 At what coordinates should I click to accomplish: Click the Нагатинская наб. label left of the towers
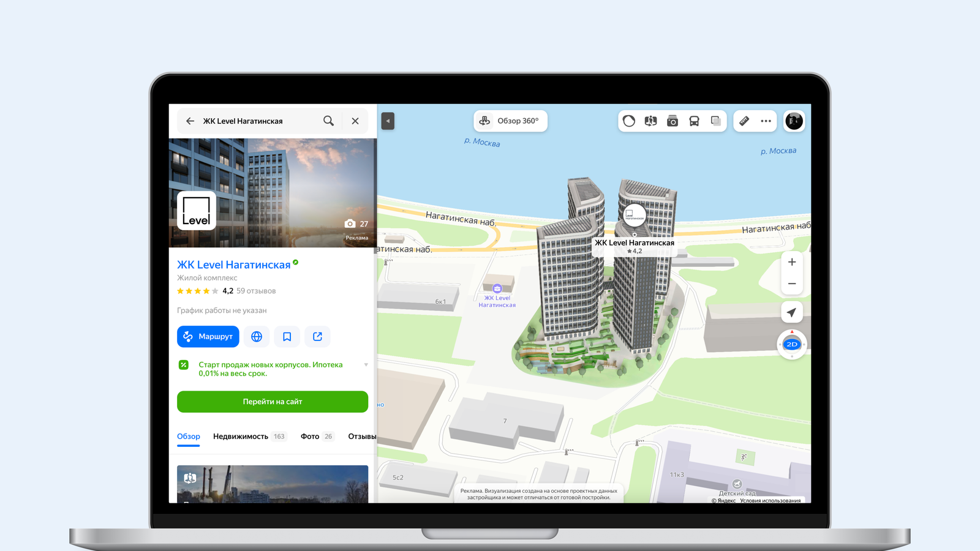coord(461,219)
